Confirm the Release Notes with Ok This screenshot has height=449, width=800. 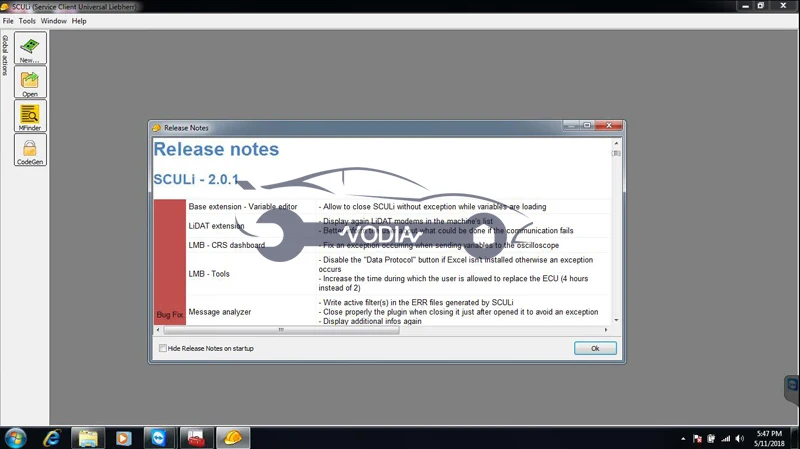click(595, 348)
